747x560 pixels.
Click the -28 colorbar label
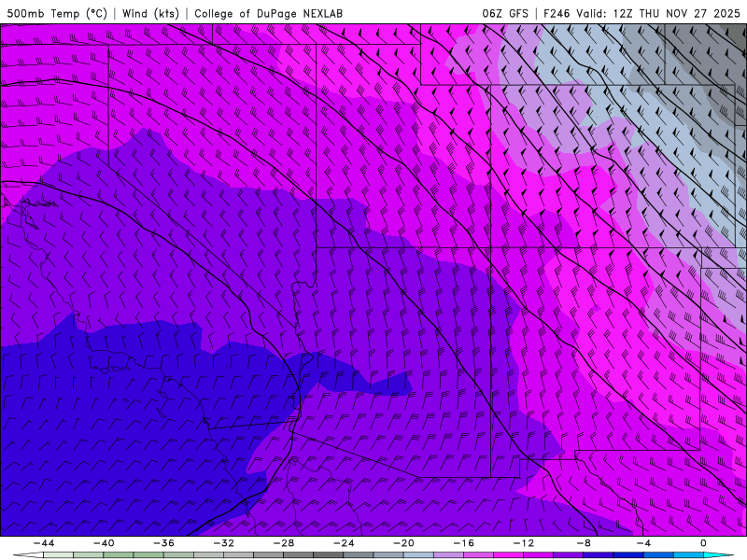click(284, 543)
